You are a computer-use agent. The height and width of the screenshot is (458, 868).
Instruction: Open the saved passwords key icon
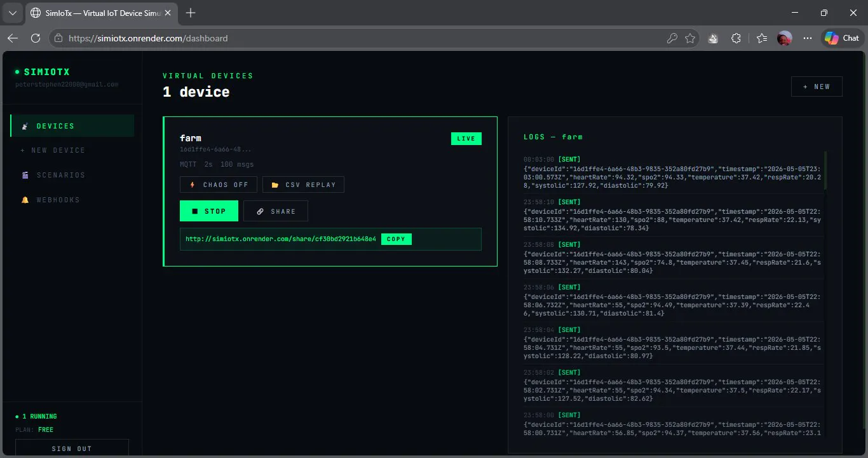tap(672, 38)
